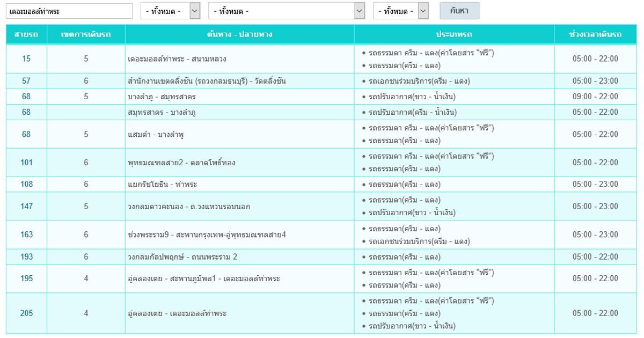Viewport: 644px width, 338px height.
Task: Click the ช่วงเวลาเดินรถ column header
Action: click(x=595, y=34)
